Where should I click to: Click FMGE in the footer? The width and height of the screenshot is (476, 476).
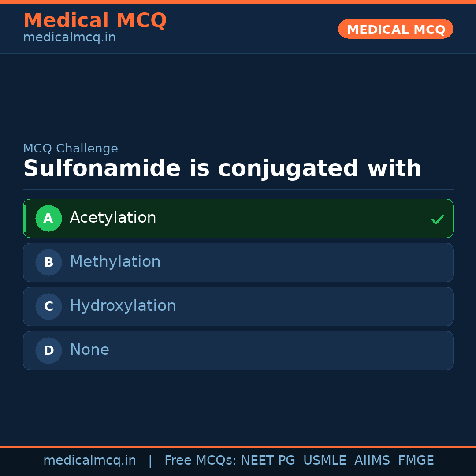(416, 461)
